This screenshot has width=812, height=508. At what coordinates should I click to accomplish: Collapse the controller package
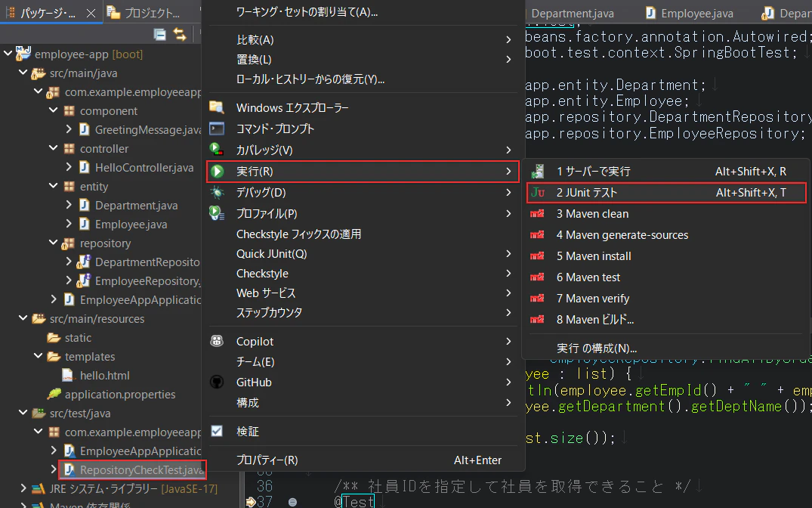click(x=54, y=148)
